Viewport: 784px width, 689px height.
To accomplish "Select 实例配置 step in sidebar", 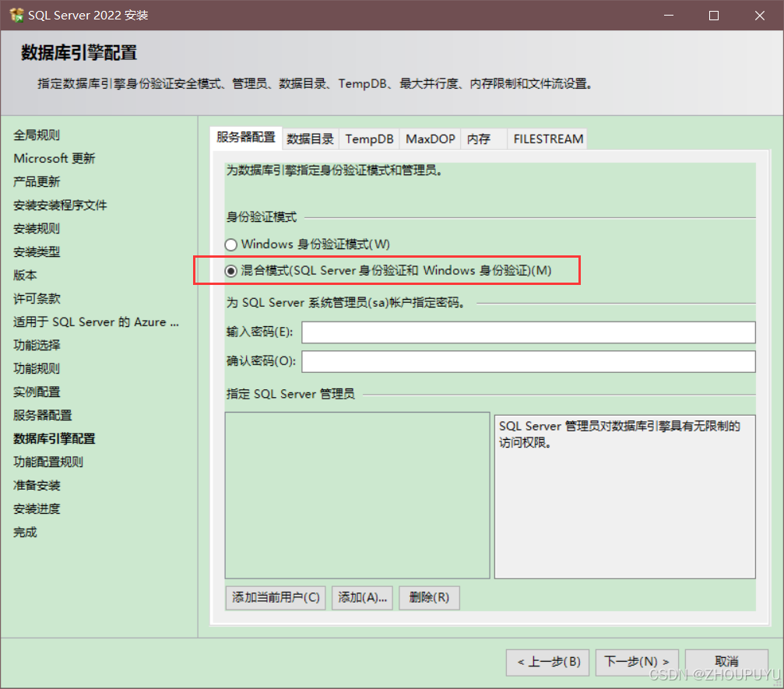I will click(x=37, y=392).
